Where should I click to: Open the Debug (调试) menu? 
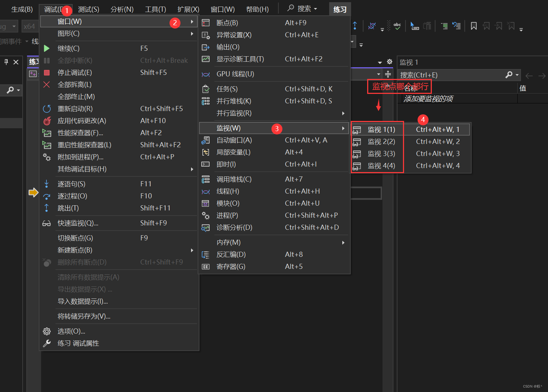(x=56, y=9)
